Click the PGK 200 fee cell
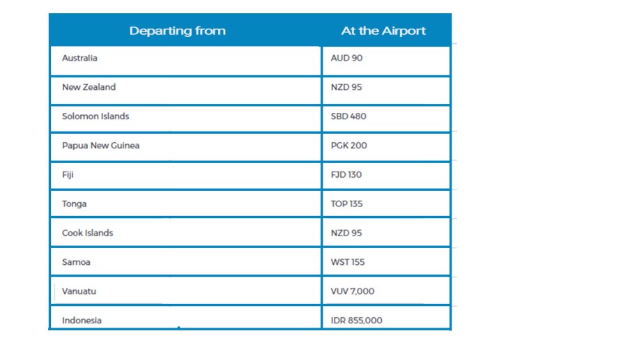644x352 pixels. tap(386, 148)
